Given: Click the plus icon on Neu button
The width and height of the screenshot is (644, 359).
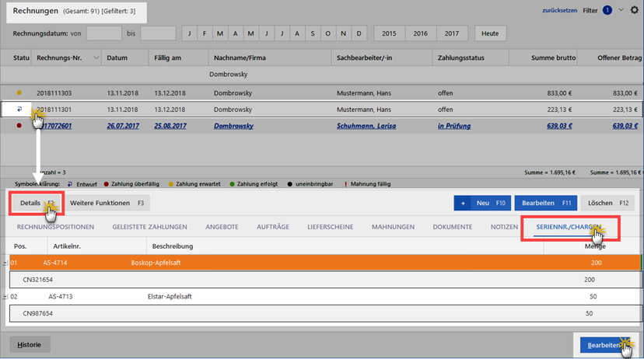Looking at the screenshot, I should coord(463,203).
